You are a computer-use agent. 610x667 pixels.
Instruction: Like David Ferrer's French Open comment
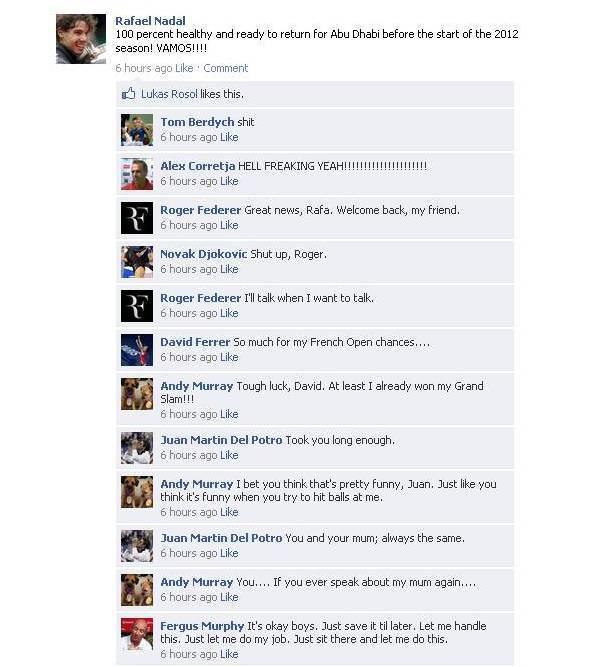(x=229, y=357)
